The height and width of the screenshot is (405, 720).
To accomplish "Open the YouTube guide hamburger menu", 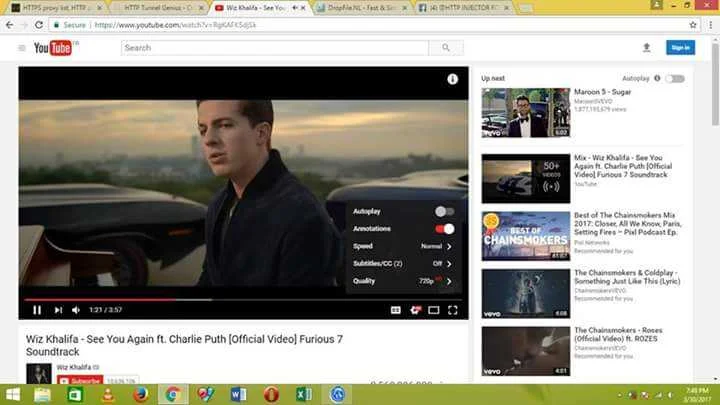I will (22, 48).
